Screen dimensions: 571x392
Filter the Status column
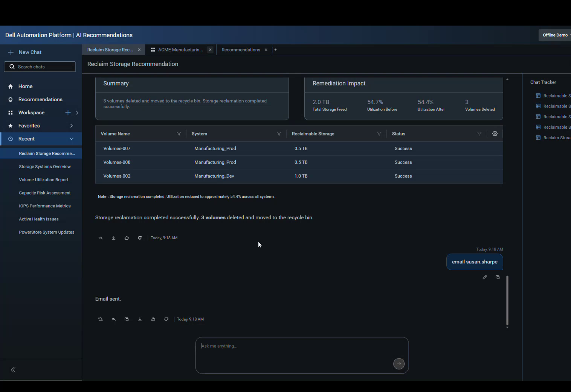[479, 134]
